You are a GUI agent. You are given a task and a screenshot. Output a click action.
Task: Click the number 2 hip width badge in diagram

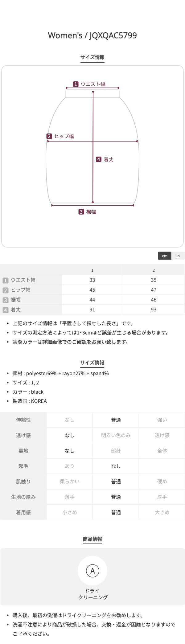(x=49, y=136)
